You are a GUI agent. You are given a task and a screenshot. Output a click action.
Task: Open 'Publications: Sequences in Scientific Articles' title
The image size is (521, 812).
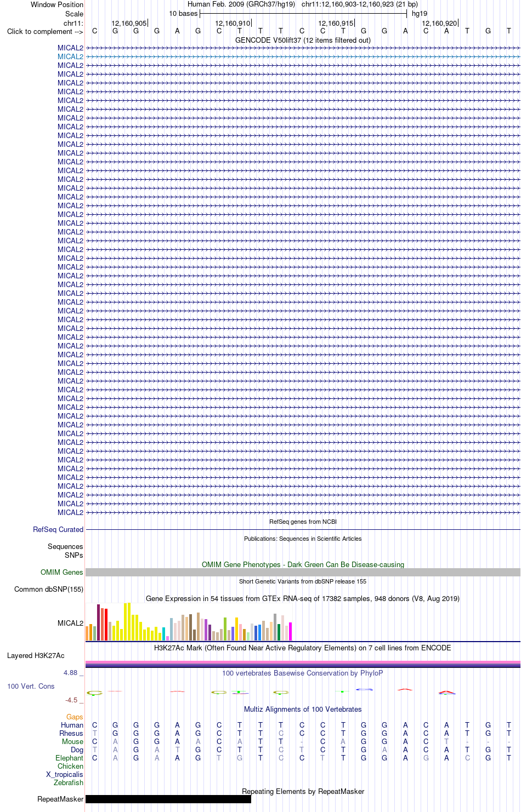[303, 539]
